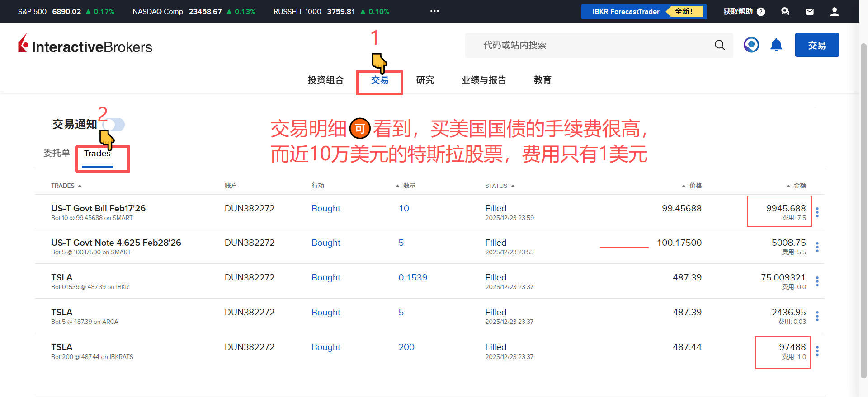Viewport: 868px width, 397px height.
Task: Open the 投资组合 menu
Action: [325, 80]
